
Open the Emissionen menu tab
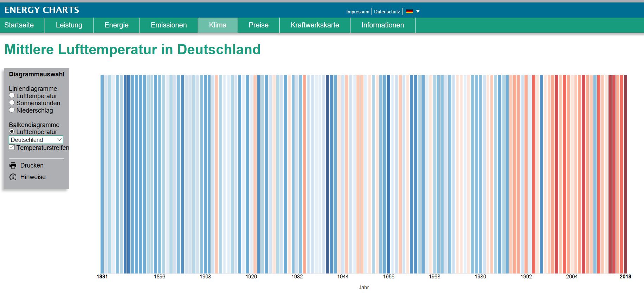[x=169, y=25]
